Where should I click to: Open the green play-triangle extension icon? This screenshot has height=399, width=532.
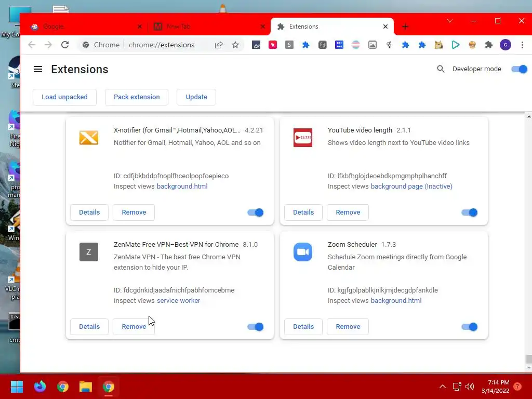point(455,45)
